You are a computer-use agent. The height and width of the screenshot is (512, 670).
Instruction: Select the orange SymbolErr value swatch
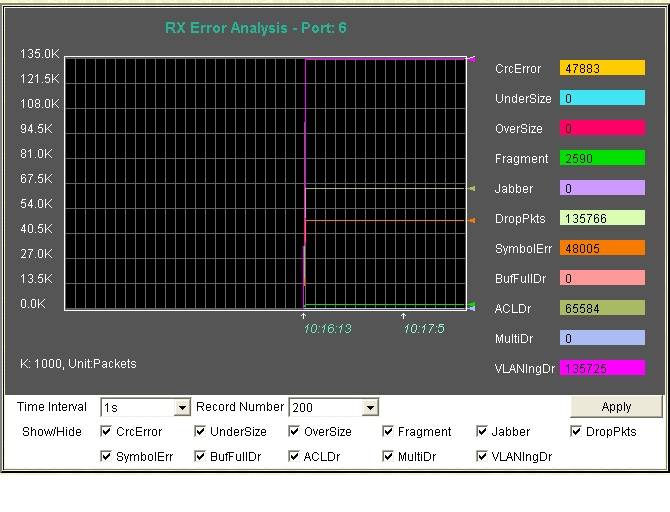(x=602, y=248)
